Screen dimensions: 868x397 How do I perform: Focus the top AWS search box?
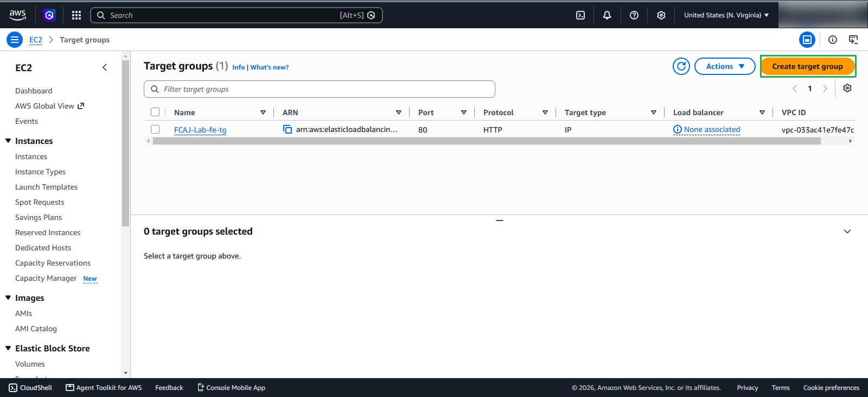[237, 15]
